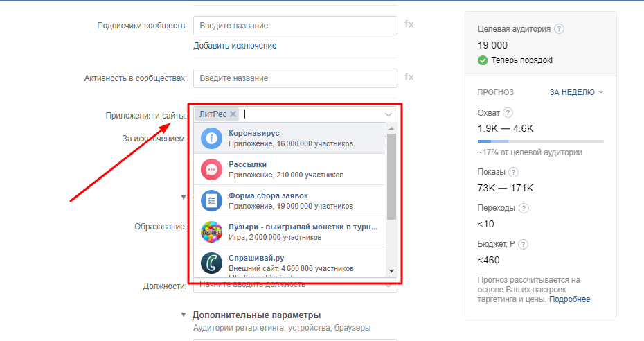Click the dropdown list scroll up arrow

coord(391,128)
